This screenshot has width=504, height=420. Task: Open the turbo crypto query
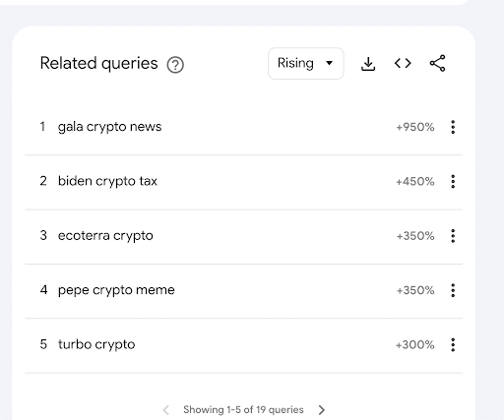(96, 344)
